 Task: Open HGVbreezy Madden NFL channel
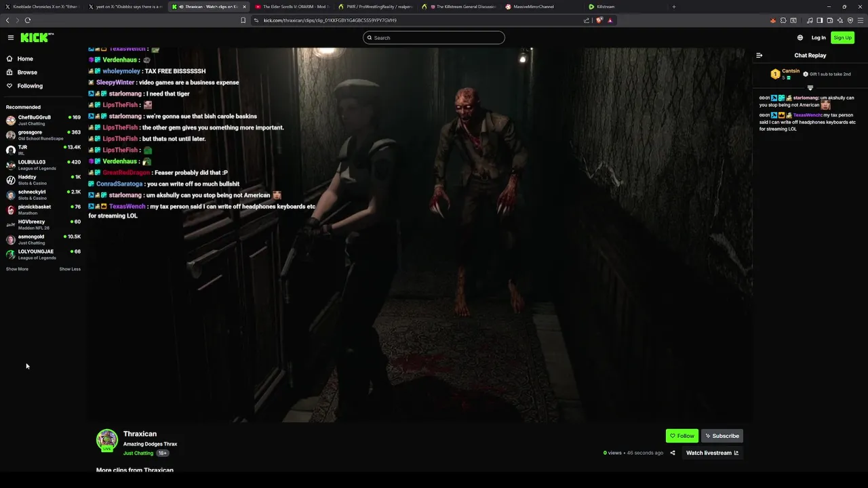42,224
